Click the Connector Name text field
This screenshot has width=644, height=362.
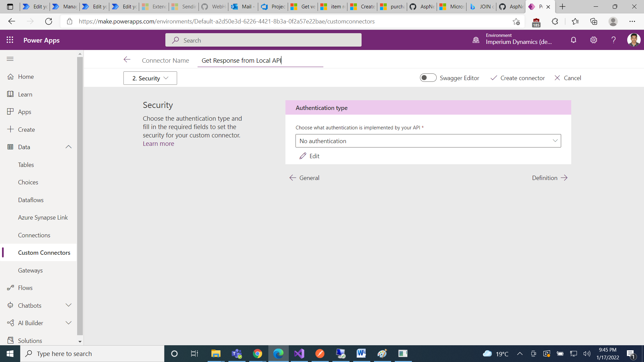pyautogui.click(x=260, y=60)
